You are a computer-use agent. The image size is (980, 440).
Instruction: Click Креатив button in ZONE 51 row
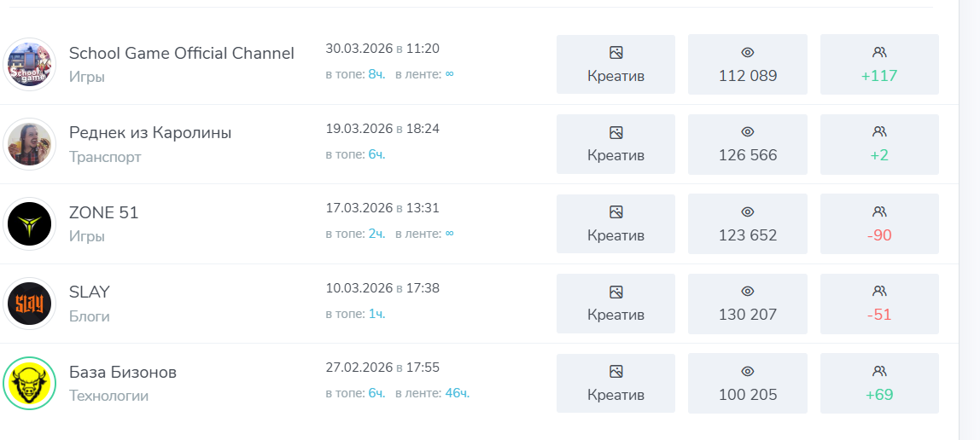click(x=615, y=223)
